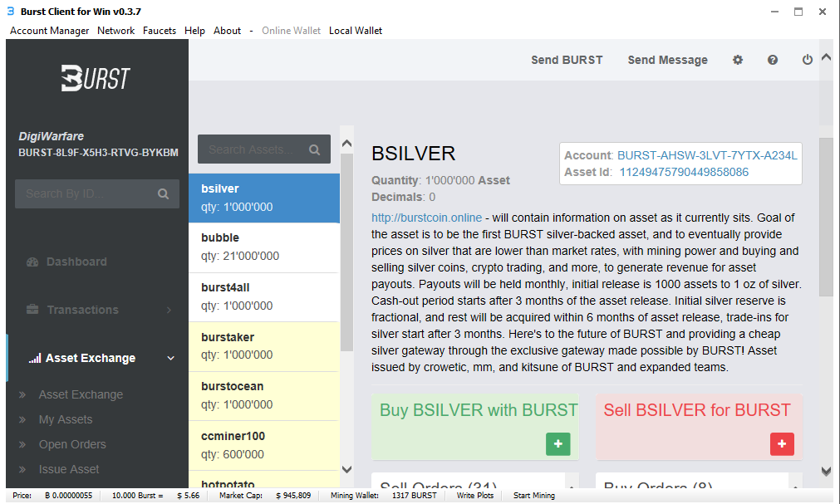This screenshot has height=504, width=840.
Task: Click the DigiWarfare account name
Action: pyautogui.click(x=51, y=136)
